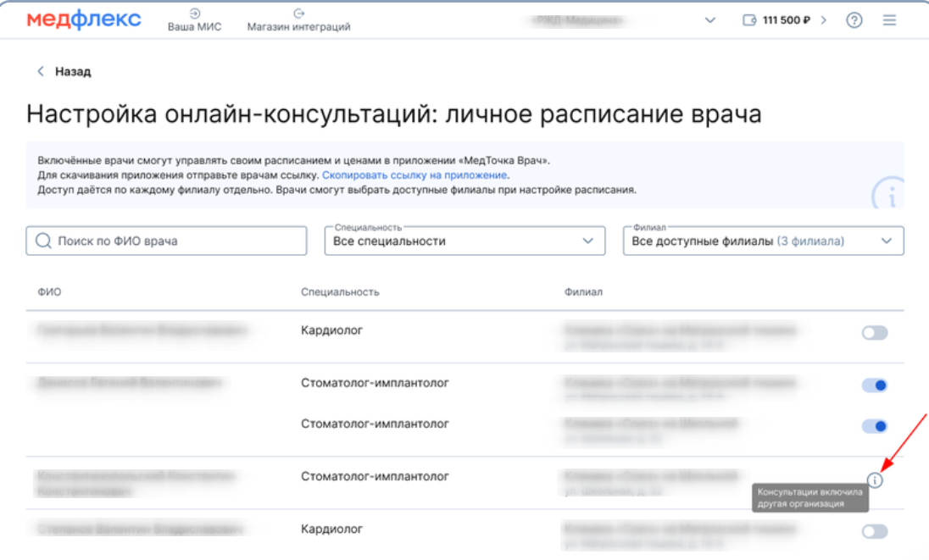This screenshot has height=560, width=929.
Task: Click the wallet balance icon
Action: (x=748, y=20)
